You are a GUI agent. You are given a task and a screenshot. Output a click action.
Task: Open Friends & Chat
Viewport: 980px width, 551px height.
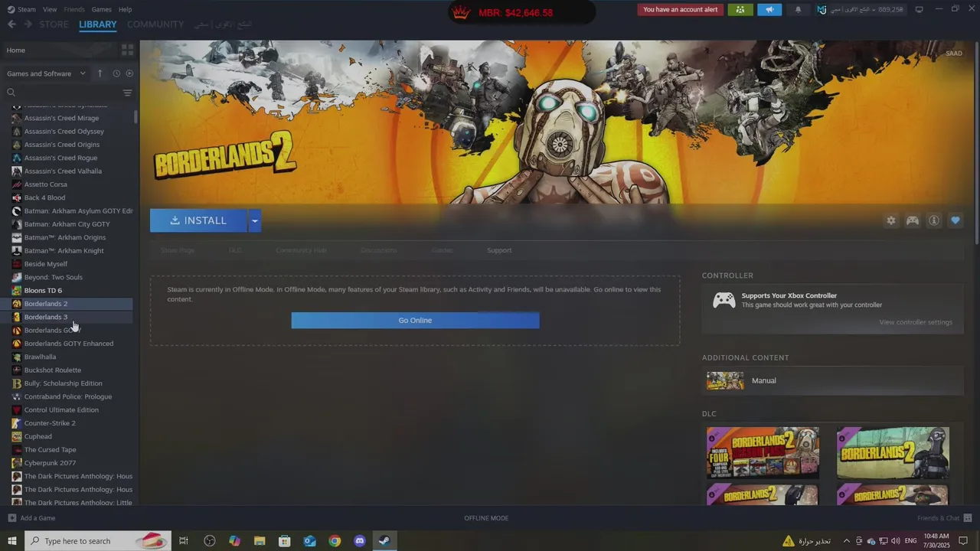tap(944, 518)
